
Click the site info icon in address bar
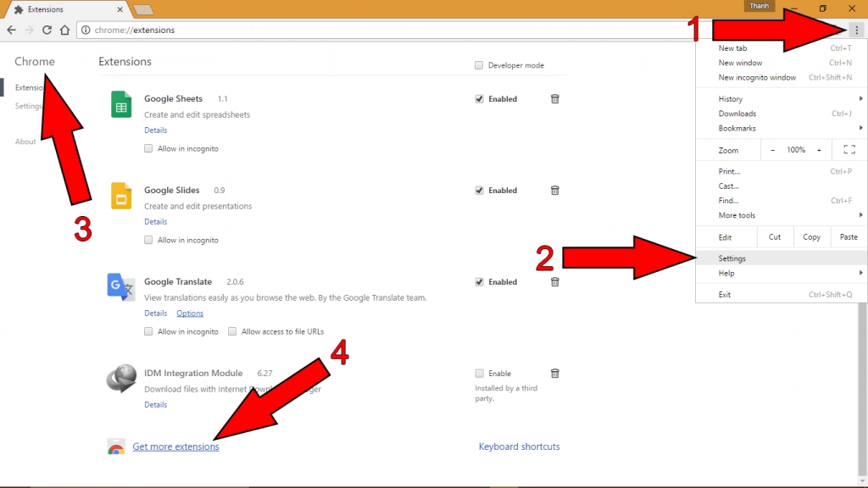point(86,30)
